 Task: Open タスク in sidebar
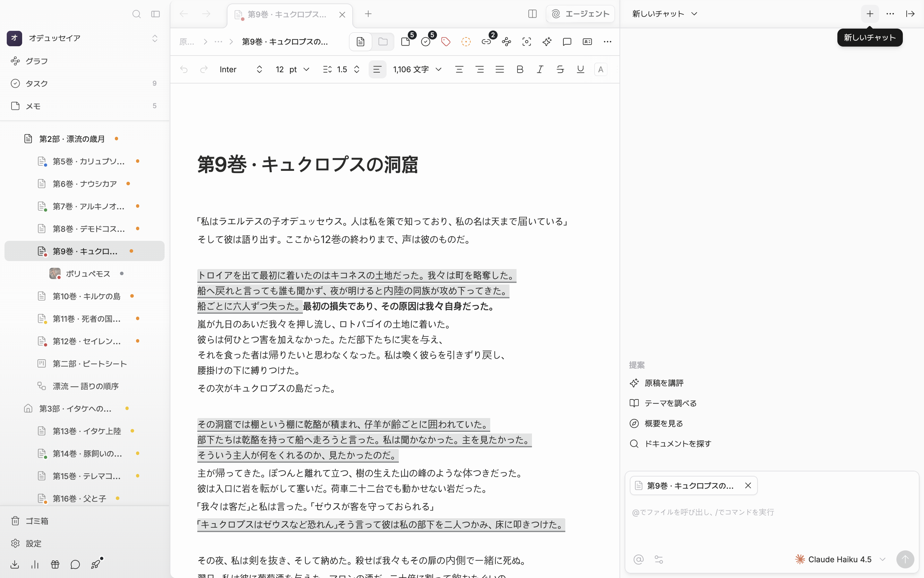pyautogui.click(x=84, y=83)
